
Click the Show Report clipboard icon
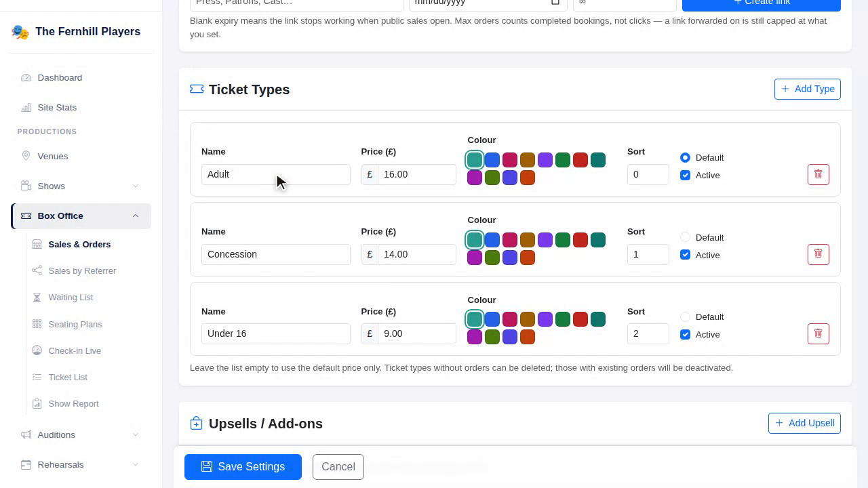pos(37,403)
